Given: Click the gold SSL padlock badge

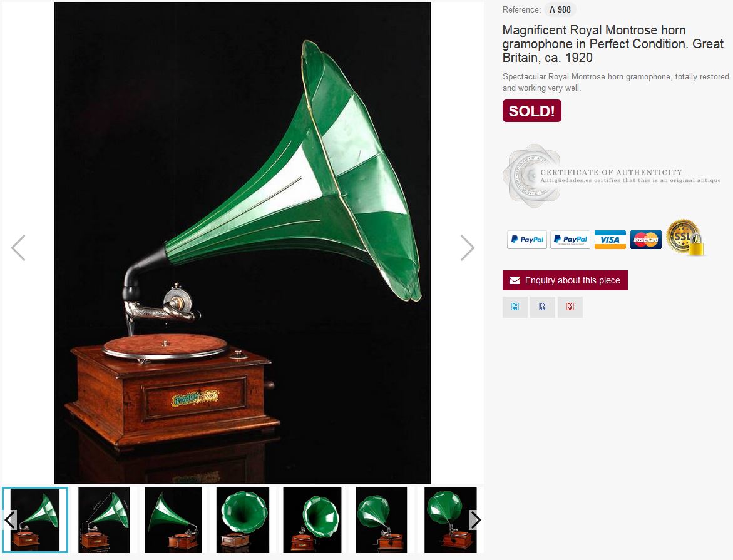Looking at the screenshot, I should tap(685, 238).
